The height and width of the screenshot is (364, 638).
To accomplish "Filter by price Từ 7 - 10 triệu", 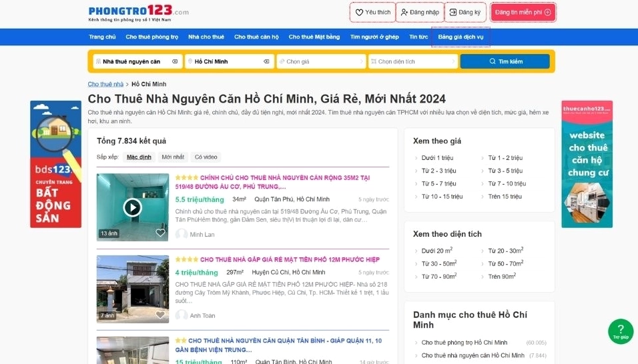I will point(507,183).
